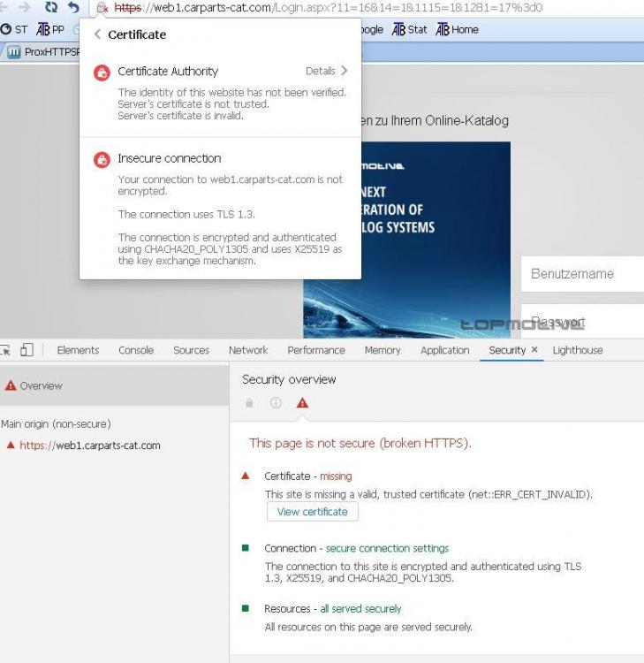Click 'all served securely' text
The height and width of the screenshot is (663, 644).
pyautogui.click(x=360, y=609)
